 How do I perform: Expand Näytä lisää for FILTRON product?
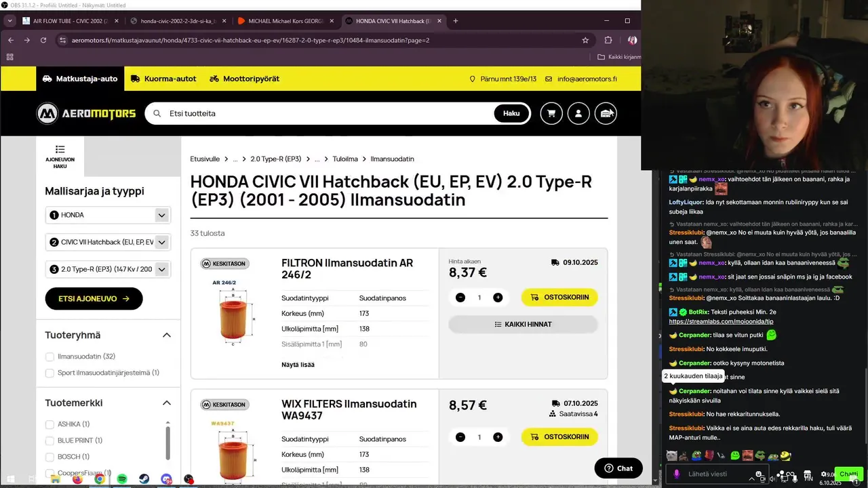[298, 365]
